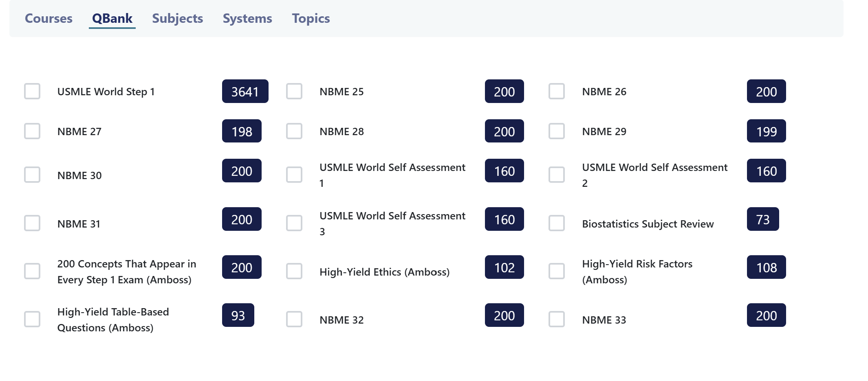Image resolution: width=868 pixels, height=381 pixels.
Task: Check the USMLE World Step 1 checkbox
Action: (32, 92)
